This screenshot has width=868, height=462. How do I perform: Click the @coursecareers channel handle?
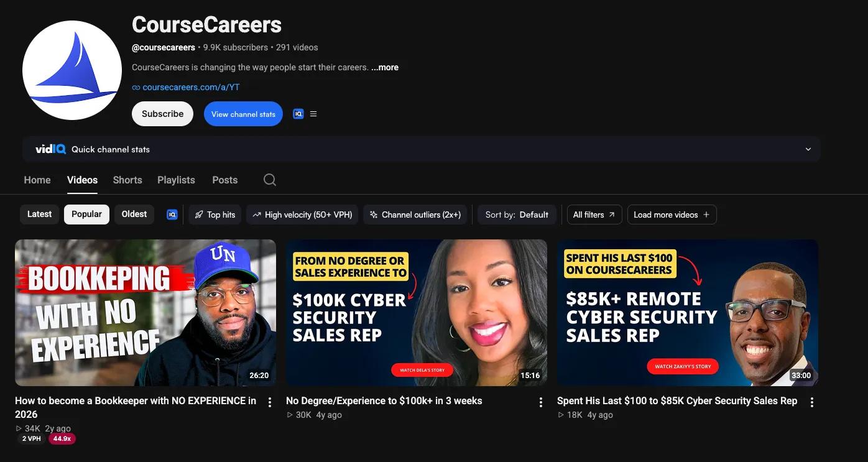[164, 47]
